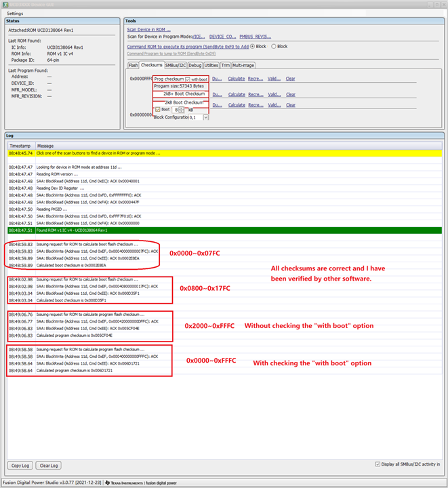Click 'Progam size:57343 Bytes' label
Image resolution: width=448 pixels, height=488 pixels.
[179, 86]
